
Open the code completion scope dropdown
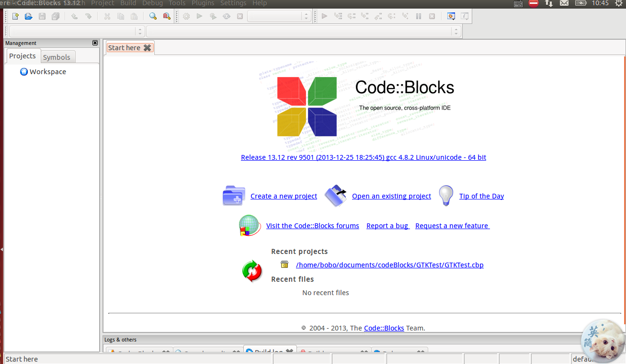77,32
